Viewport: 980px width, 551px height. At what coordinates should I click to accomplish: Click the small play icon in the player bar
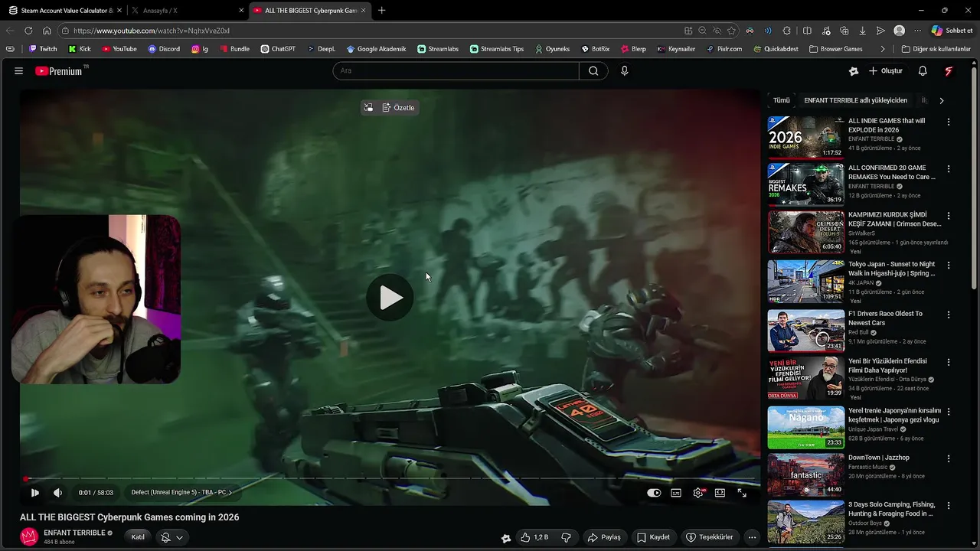pos(34,493)
